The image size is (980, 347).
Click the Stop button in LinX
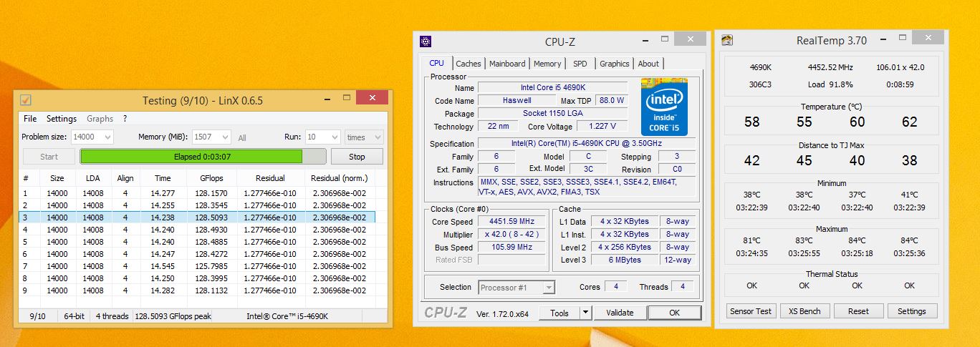tap(357, 157)
